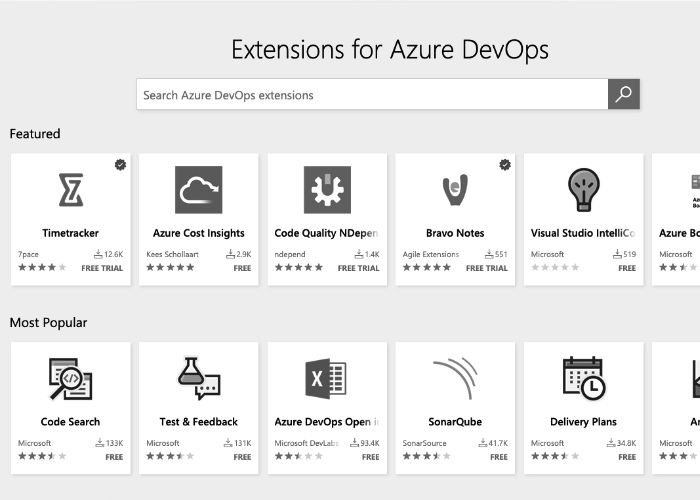Open the partially visible Azure Boards card
This screenshot has width=700, height=500.
tap(678, 219)
